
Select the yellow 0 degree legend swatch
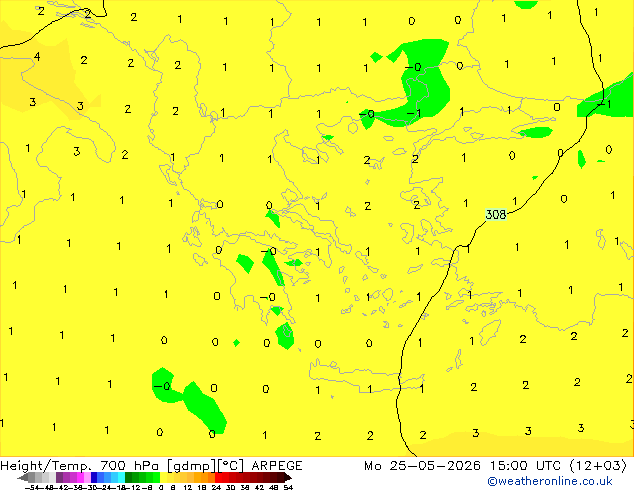pyautogui.click(x=163, y=477)
